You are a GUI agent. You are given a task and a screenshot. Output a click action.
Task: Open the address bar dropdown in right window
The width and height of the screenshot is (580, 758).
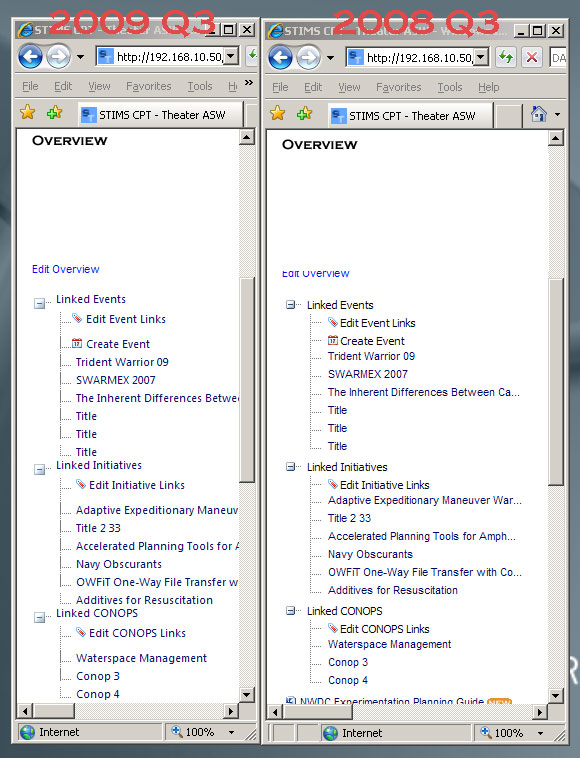pyautogui.click(x=481, y=57)
